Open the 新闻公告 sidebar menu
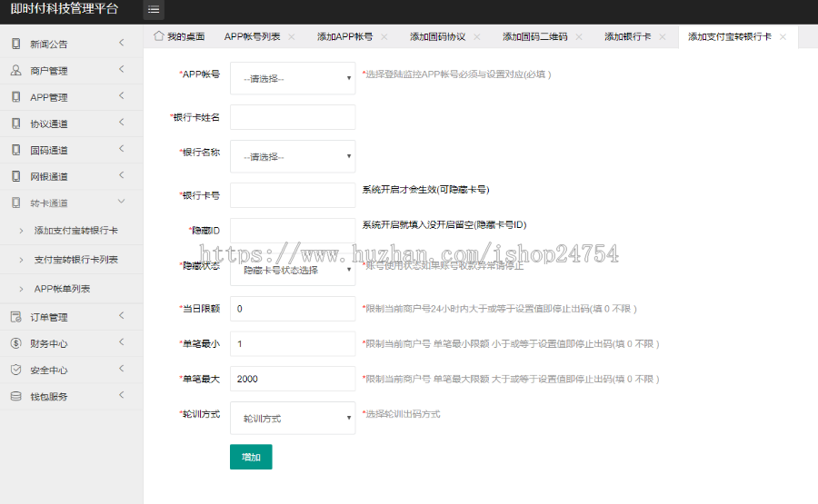Image resolution: width=818 pixels, height=504 pixels. pyautogui.click(x=72, y=44)
